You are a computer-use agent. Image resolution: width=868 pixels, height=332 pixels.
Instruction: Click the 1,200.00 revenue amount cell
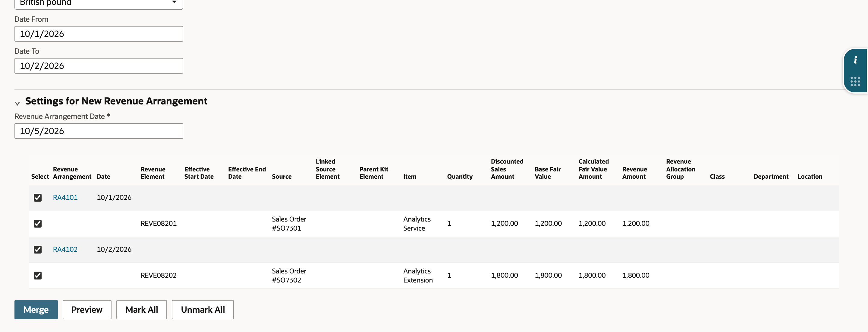(636, 223)
